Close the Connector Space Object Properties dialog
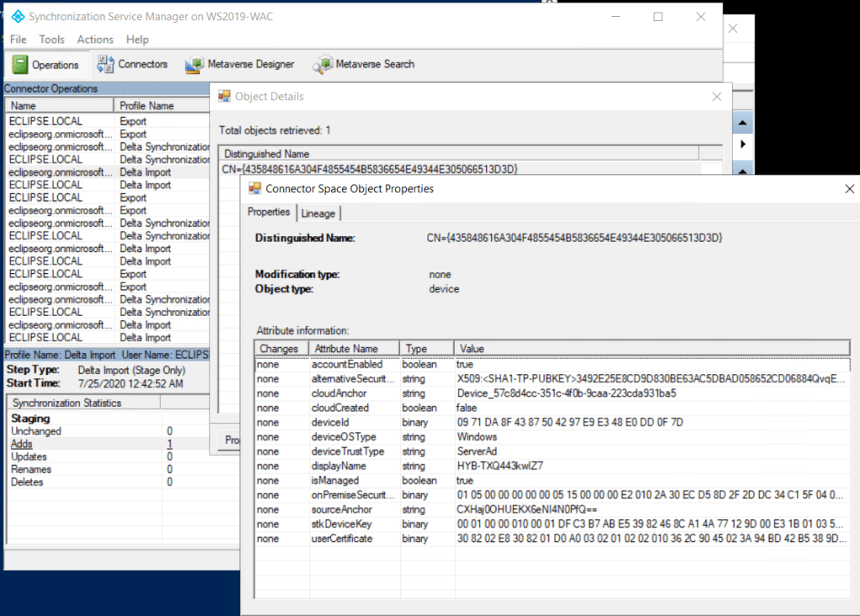This screenshot has height=616, width=860. point(848,189)
